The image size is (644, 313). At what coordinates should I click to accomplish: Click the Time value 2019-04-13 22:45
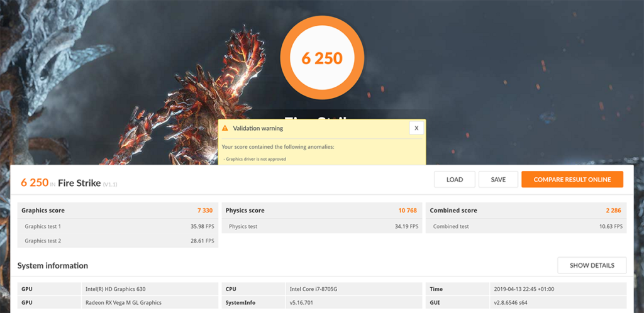coord(525,289)
